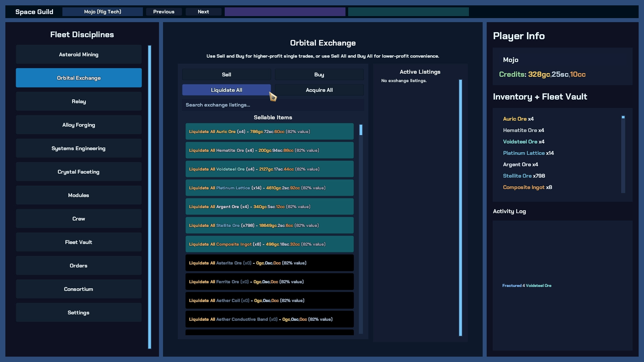Open the Settings menu entry
This screenshot has width=644, height=362.
78,312
